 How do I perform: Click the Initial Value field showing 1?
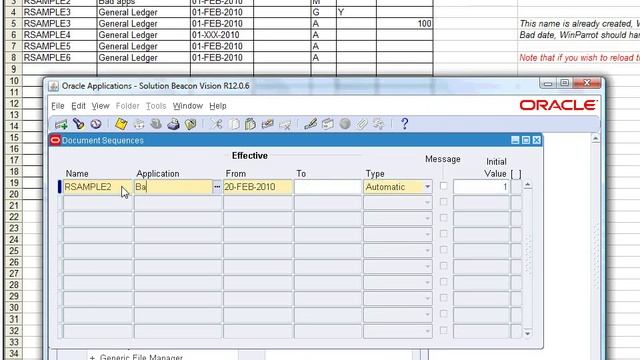click(481, 187)
